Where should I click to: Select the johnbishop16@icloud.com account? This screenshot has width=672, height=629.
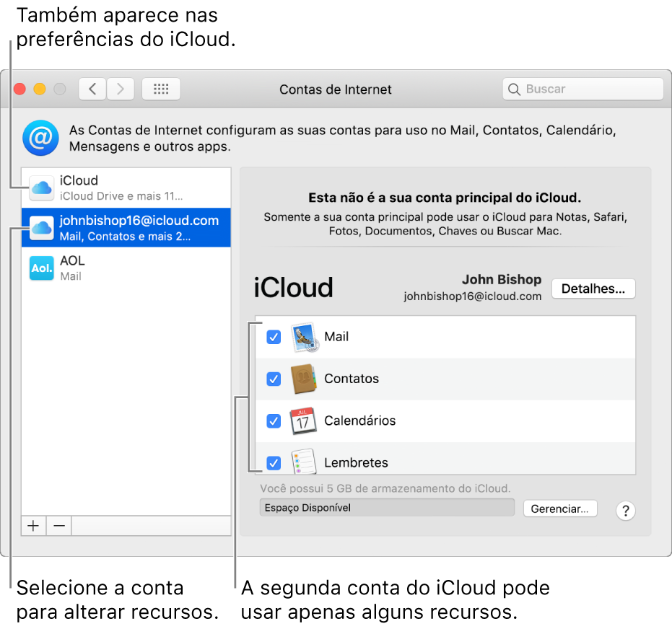tap(126, 227)
